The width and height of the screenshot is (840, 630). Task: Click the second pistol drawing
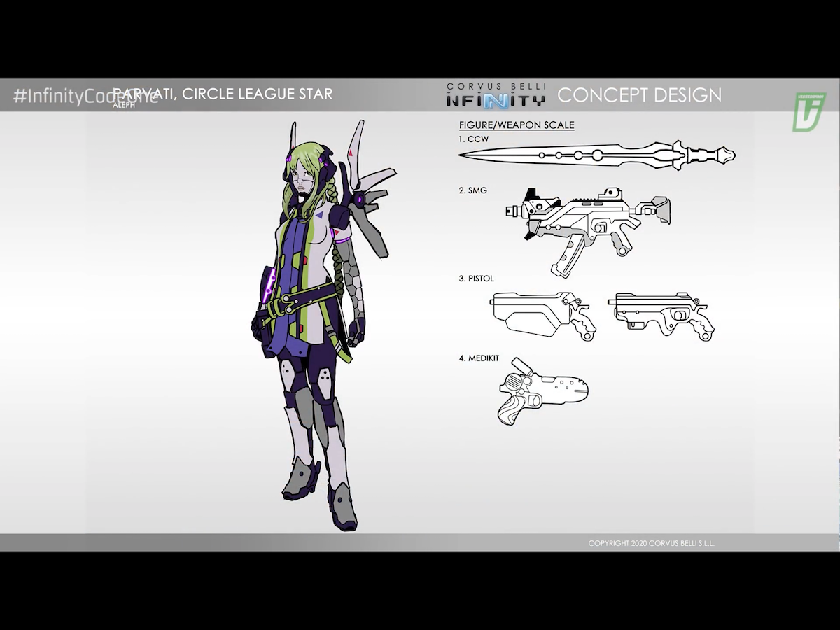661,316
